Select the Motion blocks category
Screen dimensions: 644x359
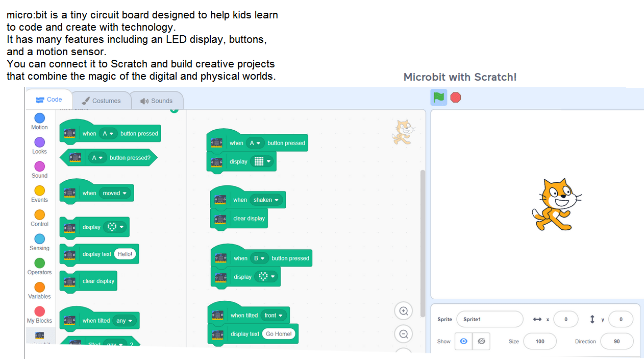click(x=39, y=122)
